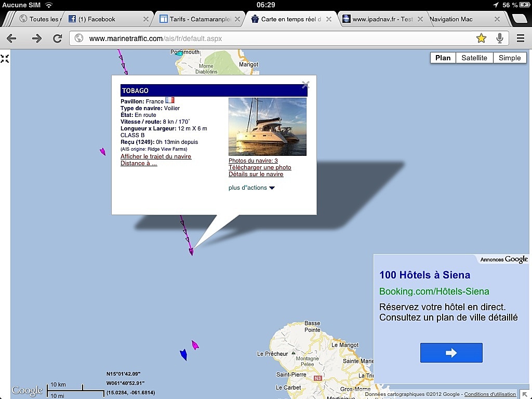Select the Plan map type
This screenshot has height=399, width=532.
point(443,58)
